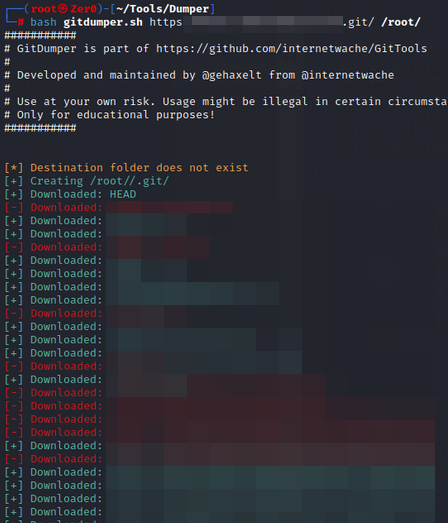The height and width of the screenshot is (523, 448).
Task: Select the 'Destination folder does not exist' warning
Action: pyautogui.click(x=139, y=167)
